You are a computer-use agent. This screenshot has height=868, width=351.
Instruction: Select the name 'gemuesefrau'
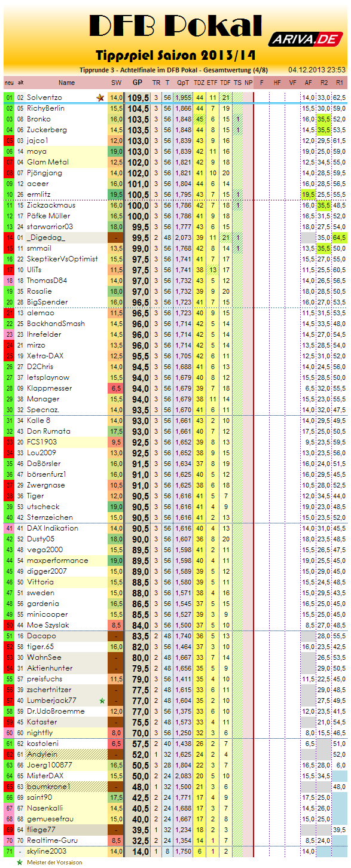click(x=50, y=819)
